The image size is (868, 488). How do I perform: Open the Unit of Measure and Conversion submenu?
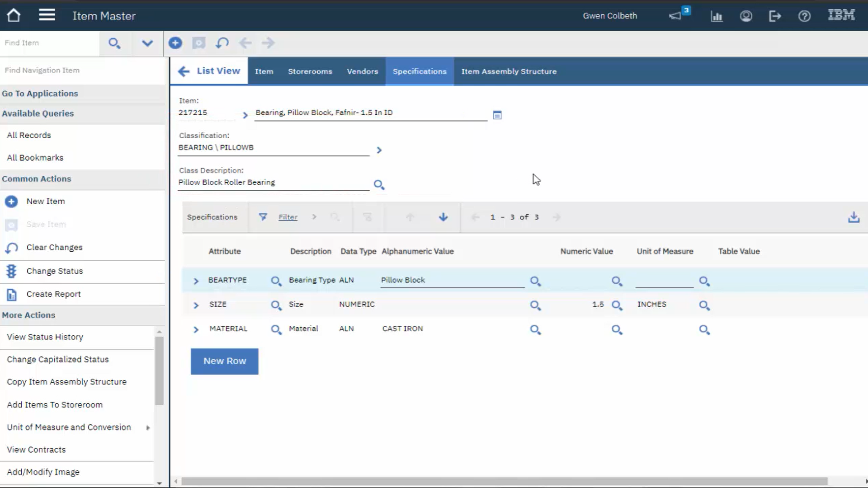(x=69, y=427)
